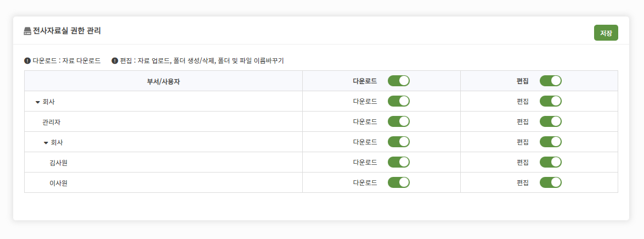
Task: Turn off 편집 for 관리자
Action: click(x=550, y=121)
